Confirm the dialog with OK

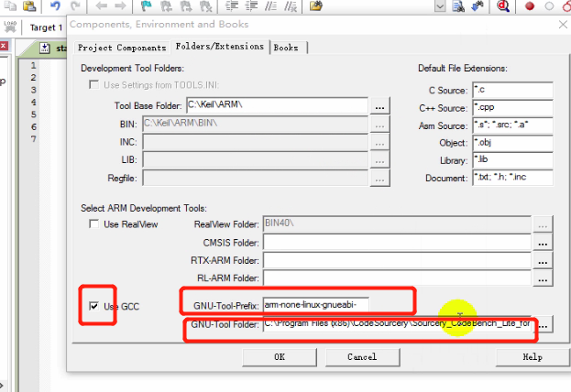tap(279, 356)
